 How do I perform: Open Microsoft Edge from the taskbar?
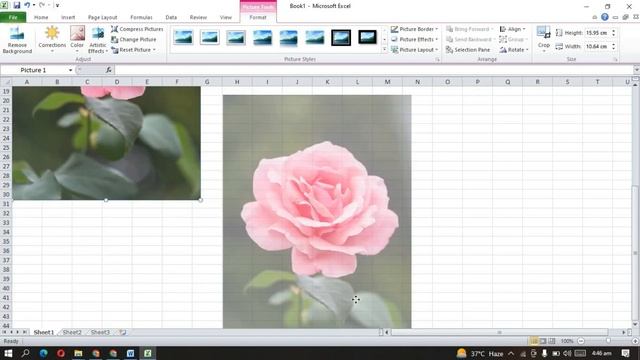coord(43,353)
